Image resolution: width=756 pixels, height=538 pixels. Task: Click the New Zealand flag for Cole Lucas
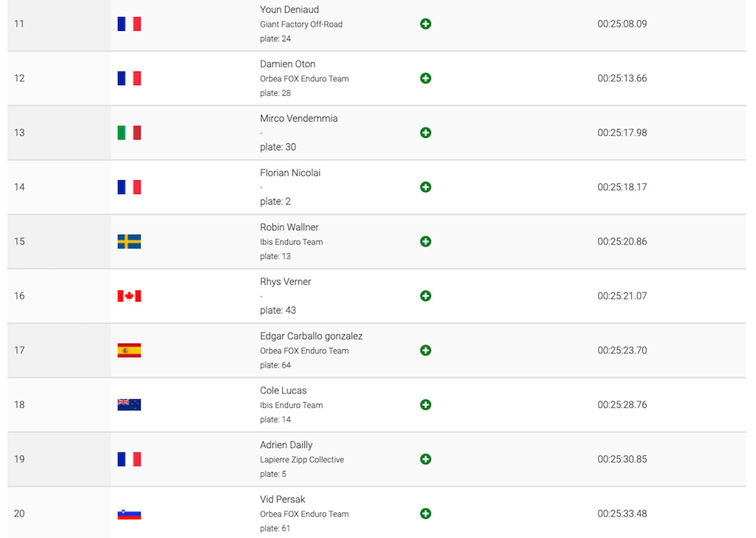129,405
